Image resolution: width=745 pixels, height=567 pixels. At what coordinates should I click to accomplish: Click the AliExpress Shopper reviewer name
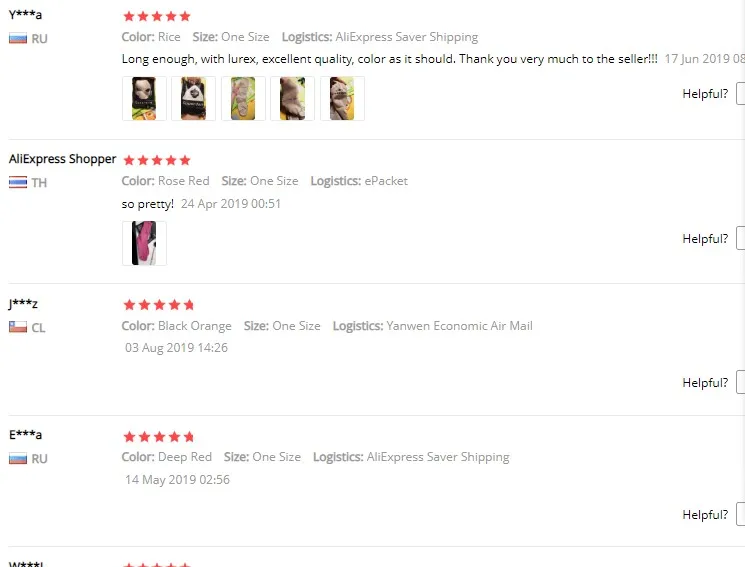click(62, 159)
